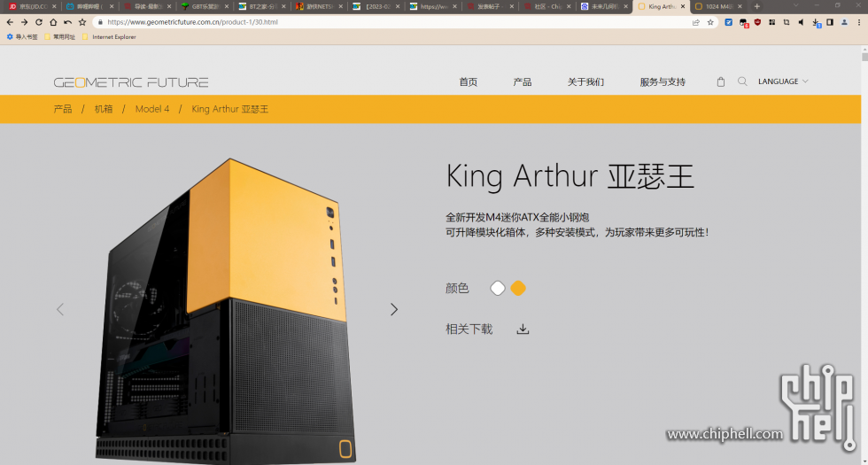The height and width of the screenshot is (465, 868).
Task: Click the share page icon in address bar
Action: 696,22
